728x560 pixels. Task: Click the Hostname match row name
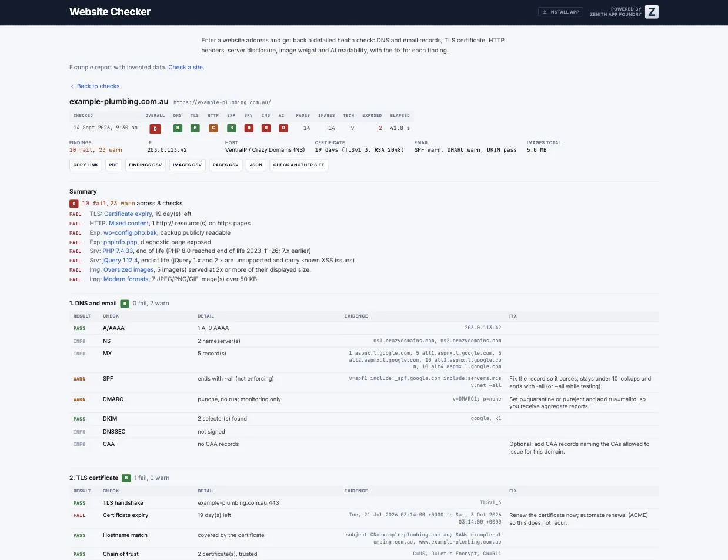tap(125, 535)
